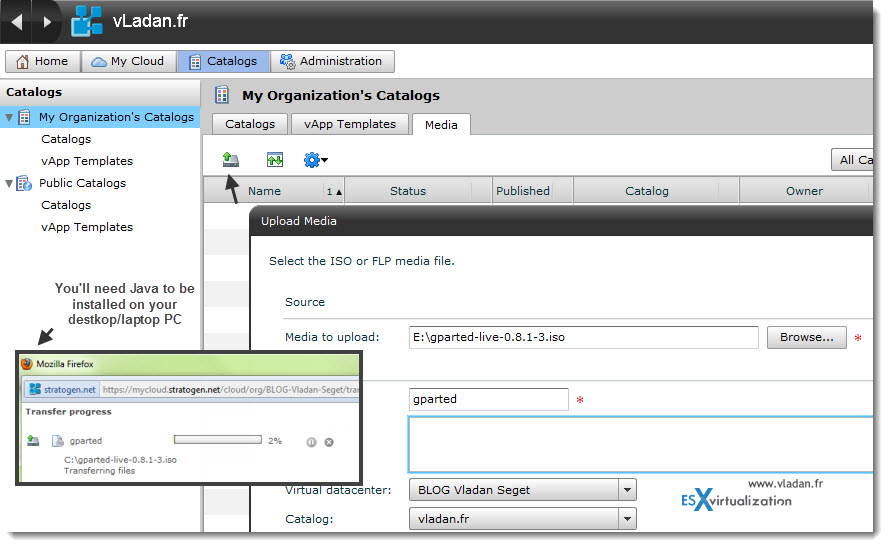Viewport: 888px width, 547px height.
Task: Open the All Catalogs filter dropdown
Action: click(x=852, y=160)
